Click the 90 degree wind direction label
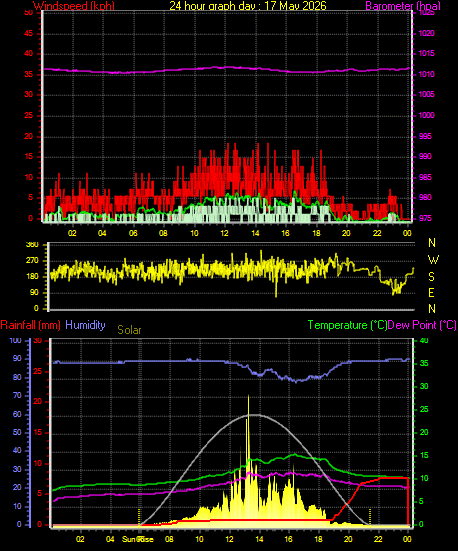The height and width of the screenshot is (551, 458). (34, 293)
